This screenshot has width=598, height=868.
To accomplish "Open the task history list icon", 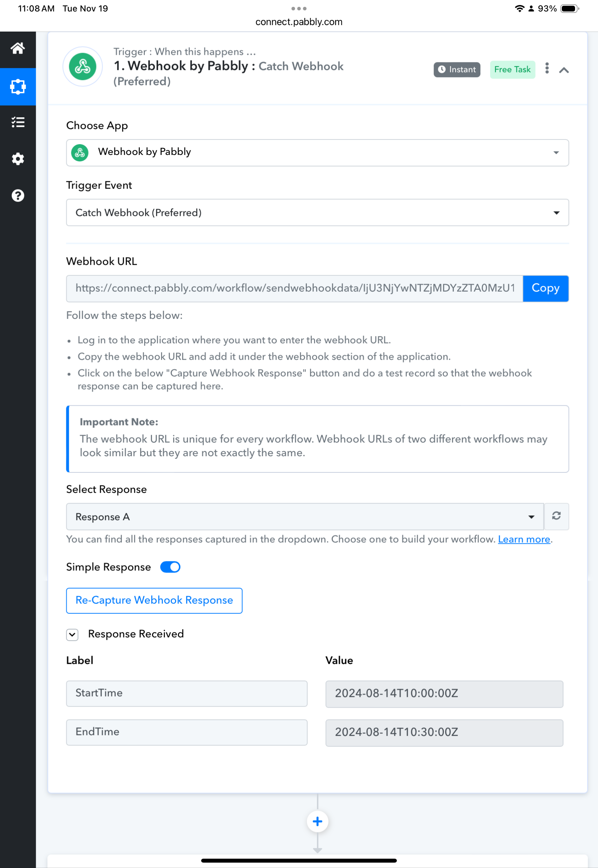I will (x=18, y=122).
